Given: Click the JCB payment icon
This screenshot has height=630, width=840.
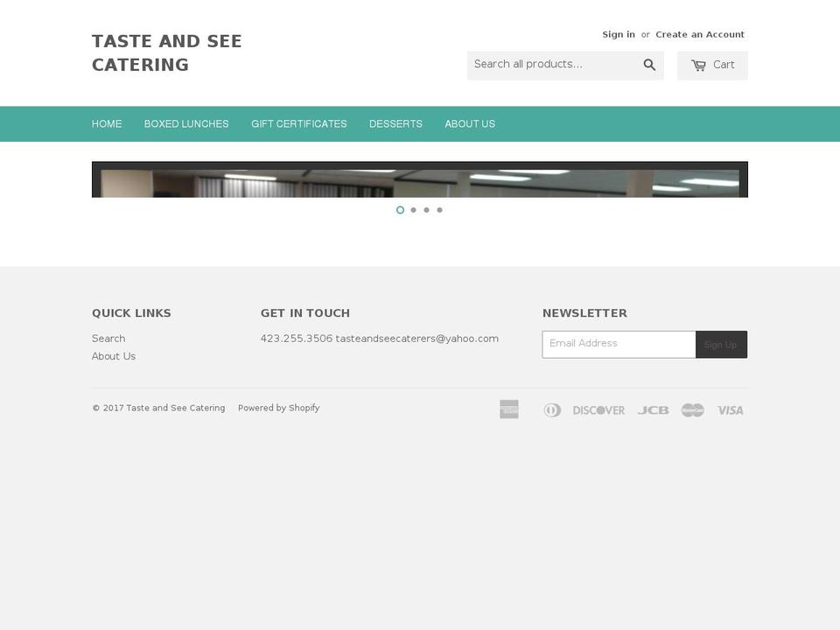Looking at the screenshot, I should [x=653, y=410].
